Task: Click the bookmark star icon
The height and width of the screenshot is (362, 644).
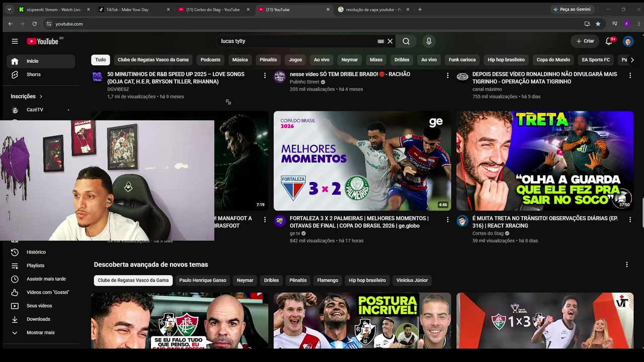Action: [x=598, y=24]
